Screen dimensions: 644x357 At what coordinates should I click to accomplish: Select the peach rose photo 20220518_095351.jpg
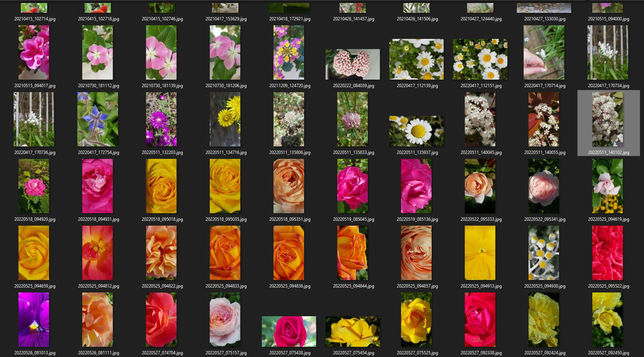coord(289,186)
